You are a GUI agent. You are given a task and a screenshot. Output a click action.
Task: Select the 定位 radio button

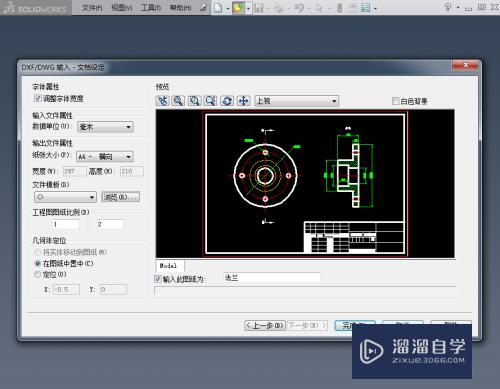tap(38, 274)
